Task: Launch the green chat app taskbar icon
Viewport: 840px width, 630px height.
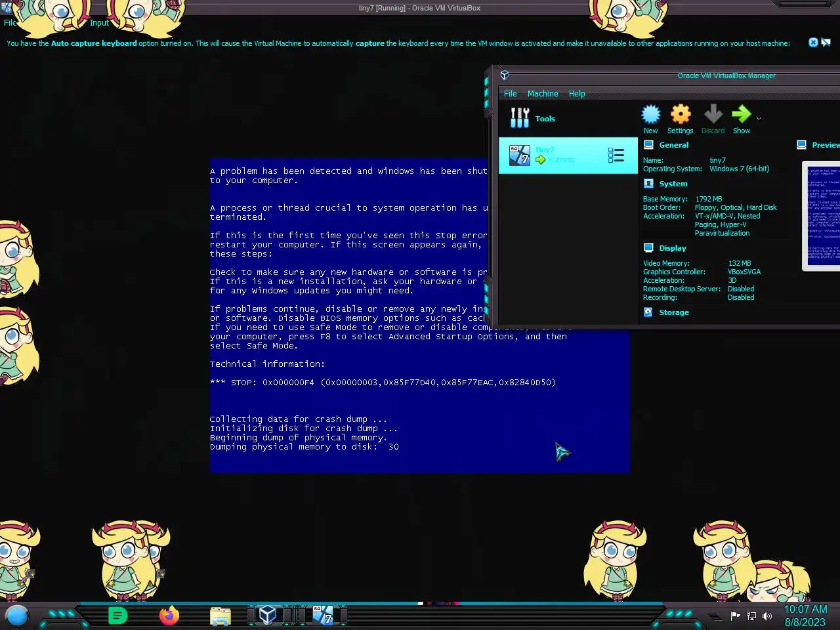Action: coord(117,616)
